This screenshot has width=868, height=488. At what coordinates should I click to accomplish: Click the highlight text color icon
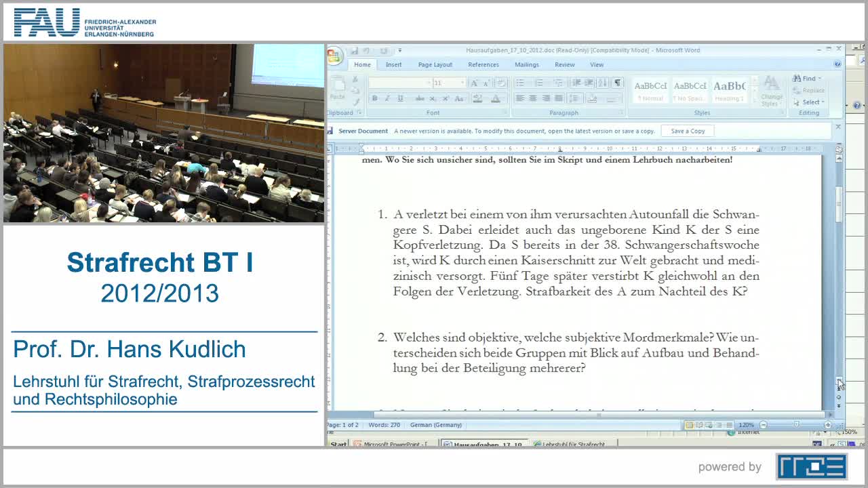tap(478, 98)
